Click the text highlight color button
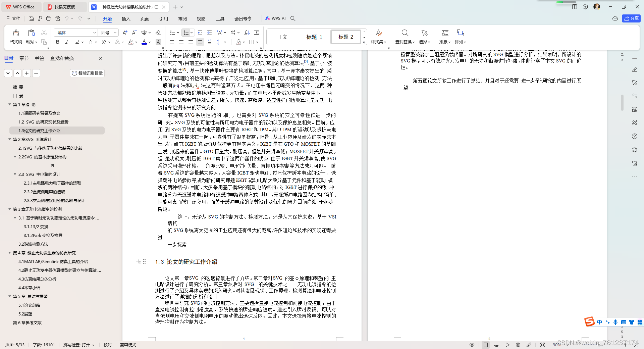This screenshot has width=644, height=349. (131, 42)
